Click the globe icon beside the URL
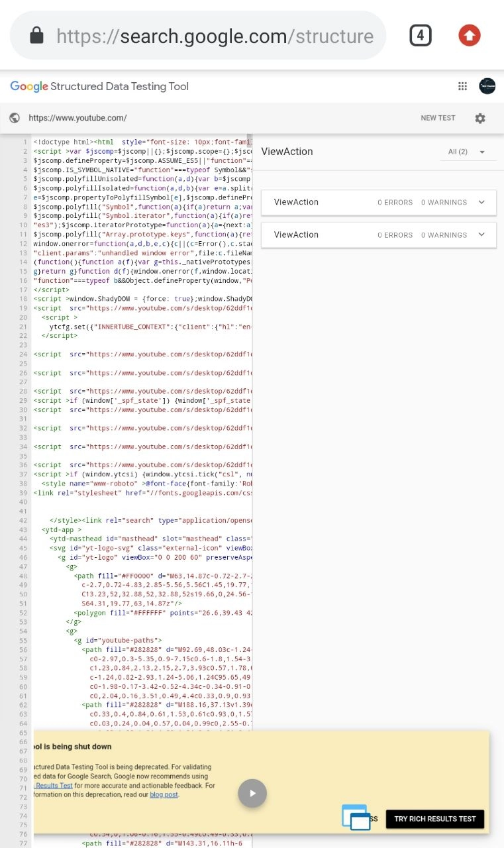The height and width of the screenshot is (848, 504). [15, 119]
